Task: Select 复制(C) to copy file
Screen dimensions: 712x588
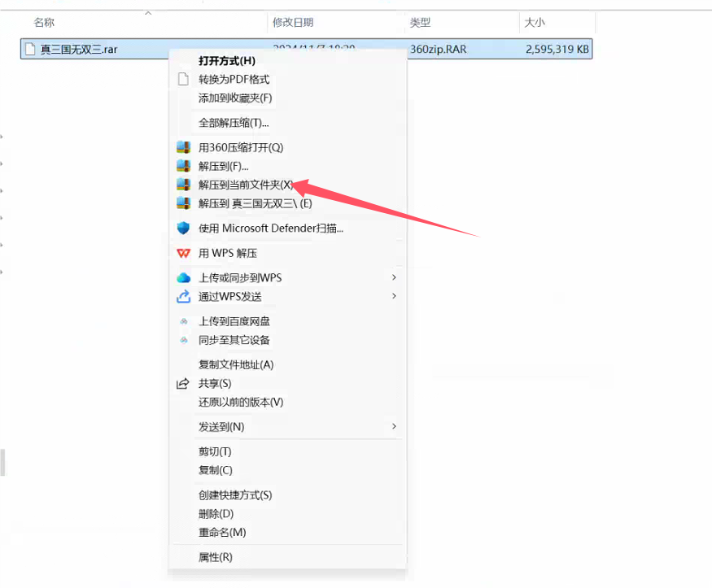Action: 216,471
